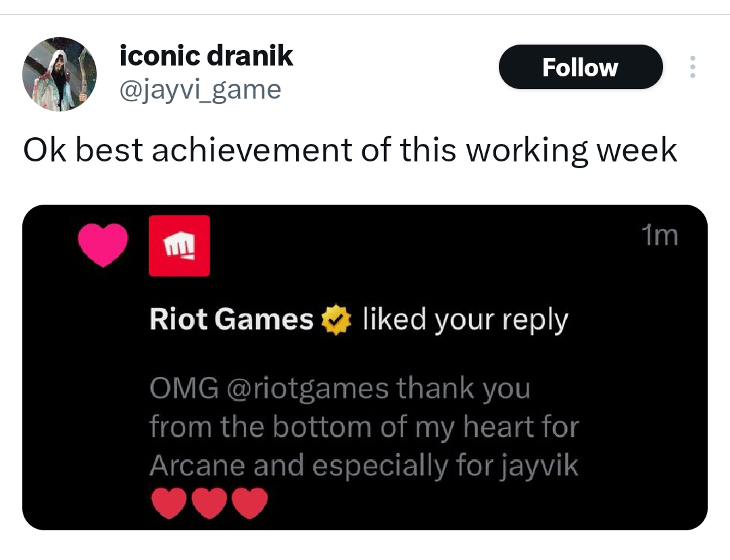Click the "liked your reply" text

465,320
